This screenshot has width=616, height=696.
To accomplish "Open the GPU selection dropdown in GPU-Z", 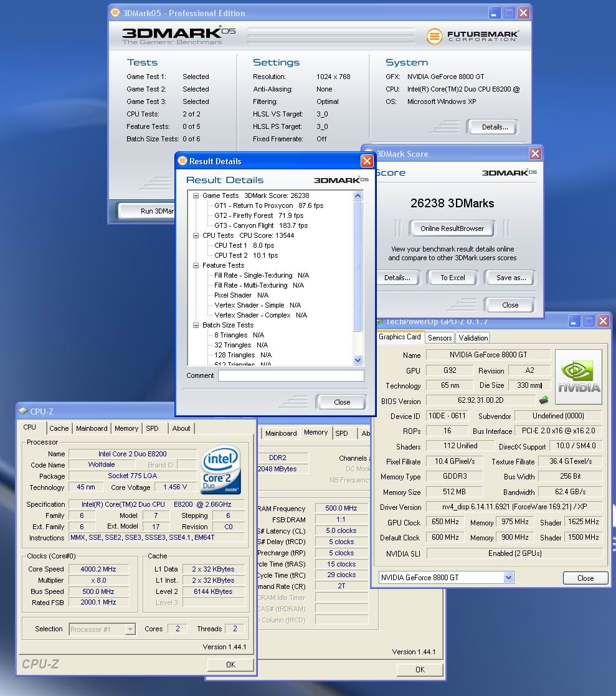I will (x=508, y=578).
